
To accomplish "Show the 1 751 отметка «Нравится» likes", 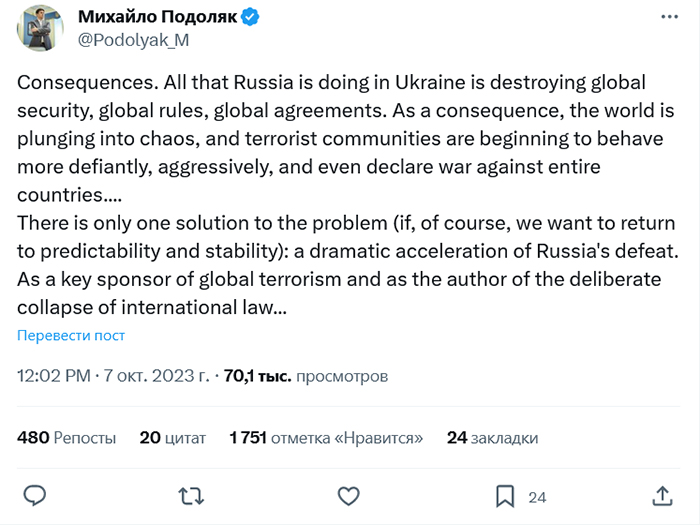I will click(x=326, y=437).
